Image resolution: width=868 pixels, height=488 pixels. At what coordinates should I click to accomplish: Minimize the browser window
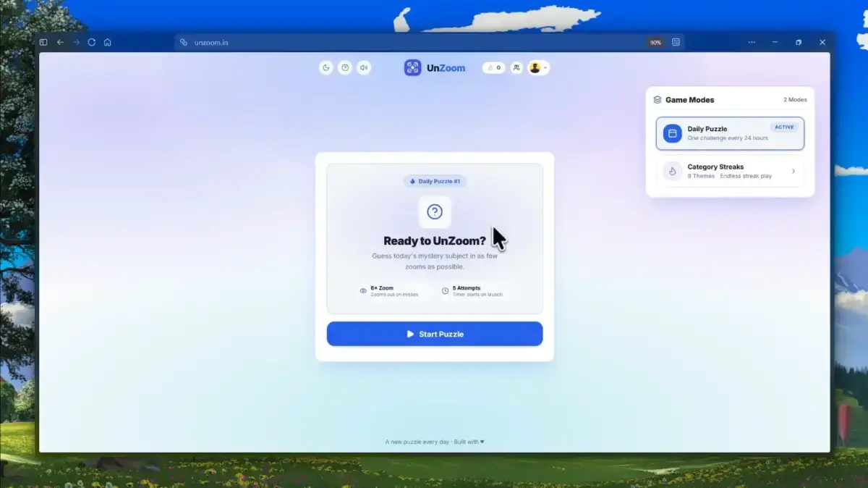[774, 42]
